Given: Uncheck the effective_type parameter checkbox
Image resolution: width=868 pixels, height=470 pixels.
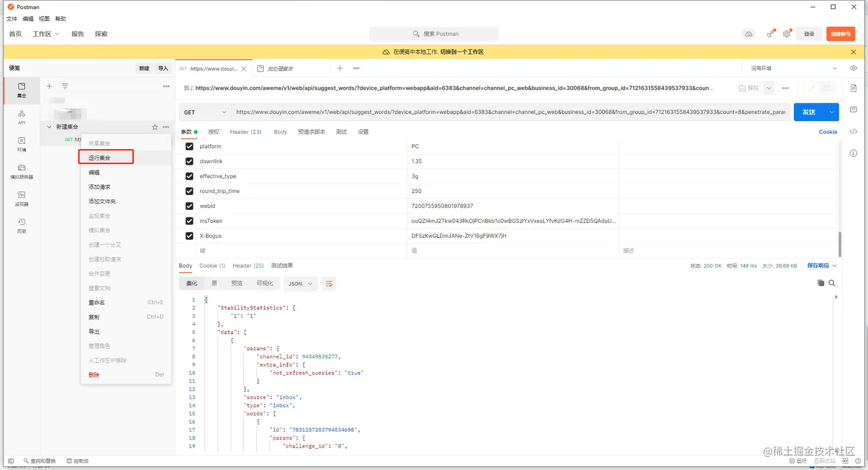Looking at the screenshot, I should tap(189, 176).
